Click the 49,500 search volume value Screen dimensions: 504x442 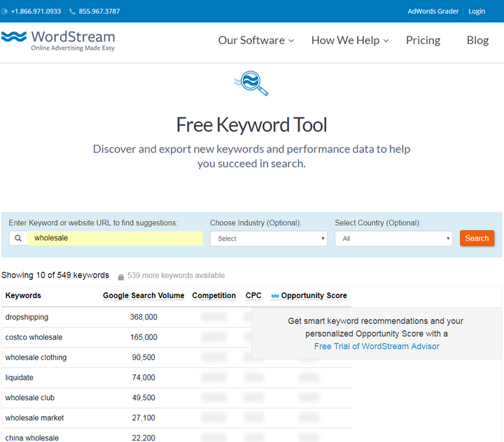(143, 398)
